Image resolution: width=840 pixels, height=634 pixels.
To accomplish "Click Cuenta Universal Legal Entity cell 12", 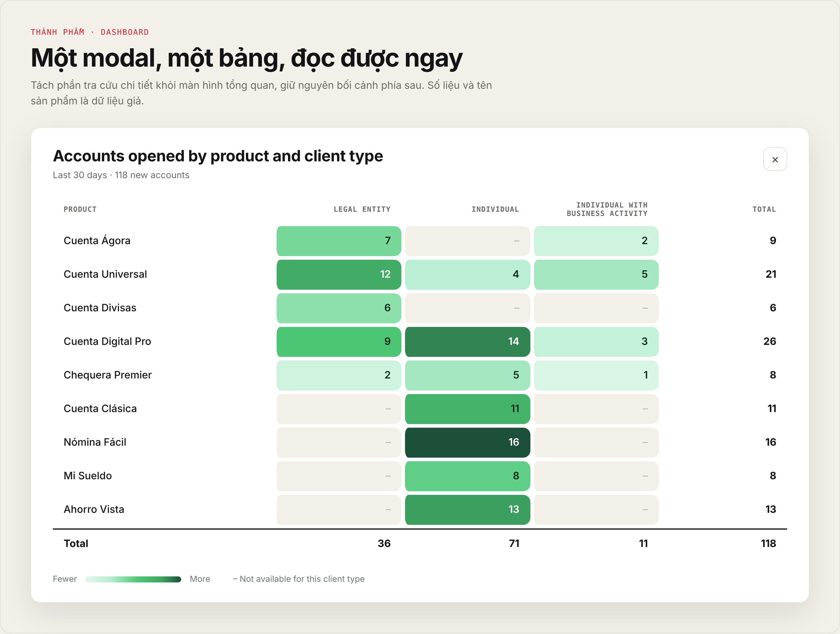I will (339, 274).
